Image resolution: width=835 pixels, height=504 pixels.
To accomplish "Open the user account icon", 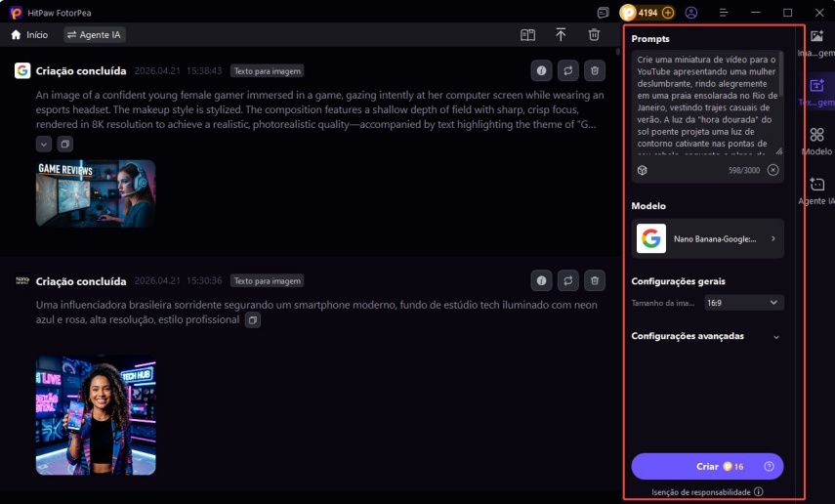I will point(690,13).
